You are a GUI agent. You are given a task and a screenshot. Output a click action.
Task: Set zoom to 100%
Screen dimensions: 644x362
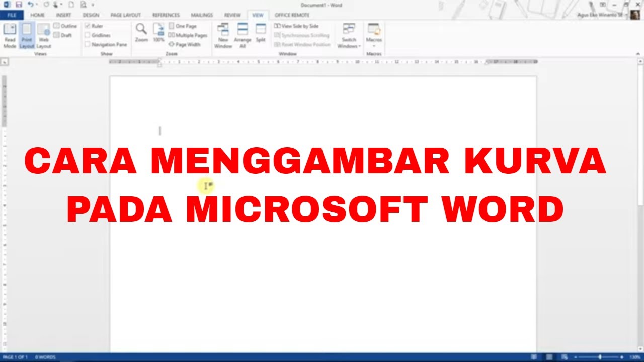pyautogui.click(x=158, y=33)
